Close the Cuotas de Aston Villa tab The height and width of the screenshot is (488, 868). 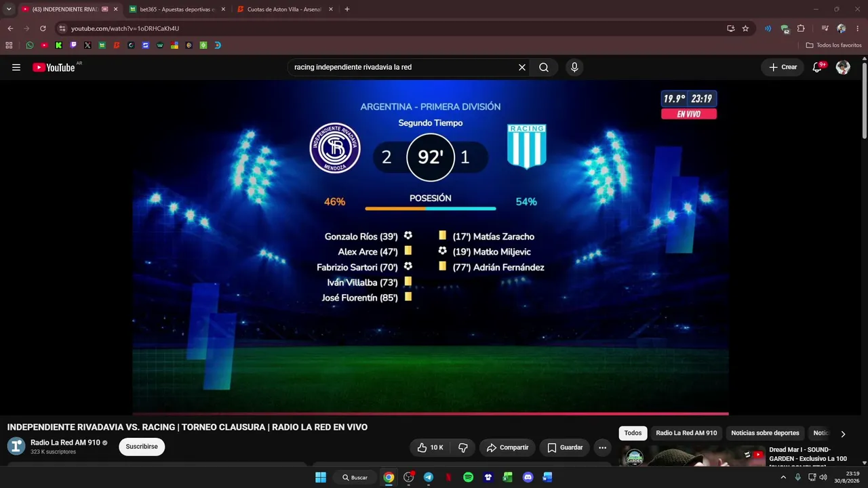click(330, 9)
